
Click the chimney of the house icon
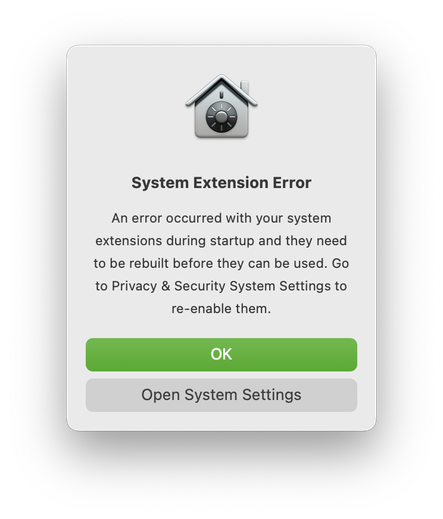point(245,87)
